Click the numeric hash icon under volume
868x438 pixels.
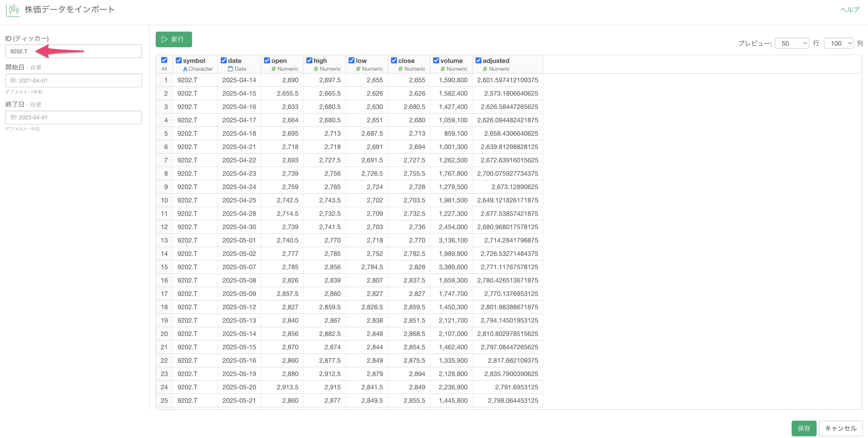tap(443, 69)
